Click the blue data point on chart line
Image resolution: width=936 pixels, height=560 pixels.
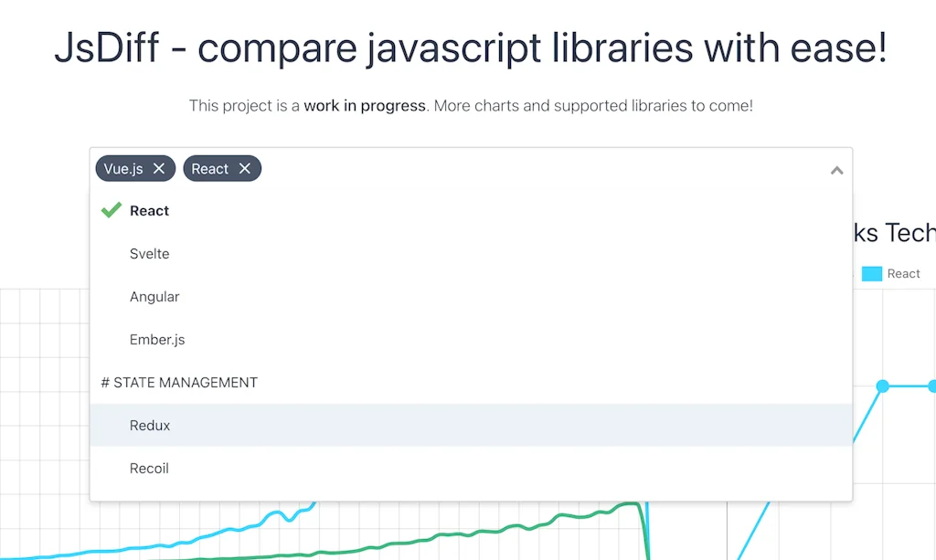(882, 386)
